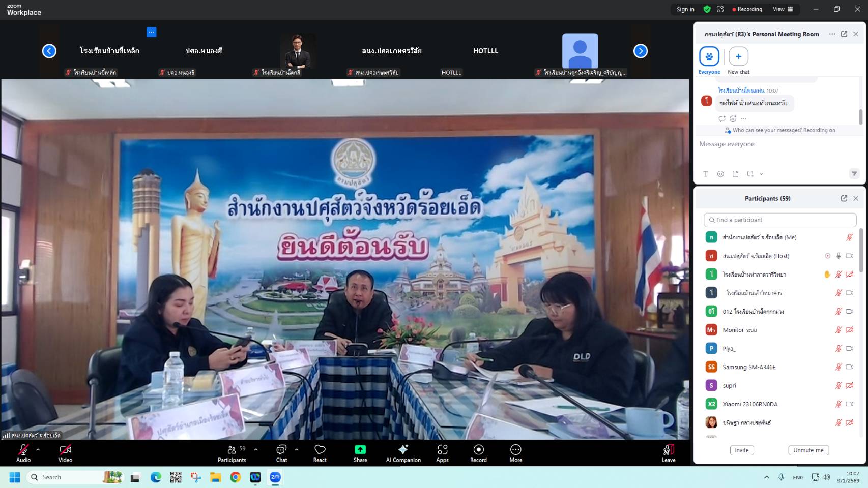868x488 pixels.
Task: Open the AI Companion sparkle icon
Action: pyautogui.click(x=403, y=450)
